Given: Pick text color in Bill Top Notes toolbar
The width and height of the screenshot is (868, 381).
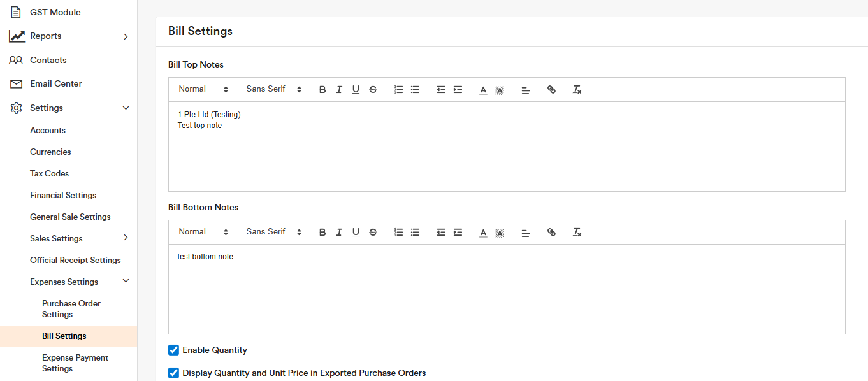Looking at the screenshot, I should point(483,90).
